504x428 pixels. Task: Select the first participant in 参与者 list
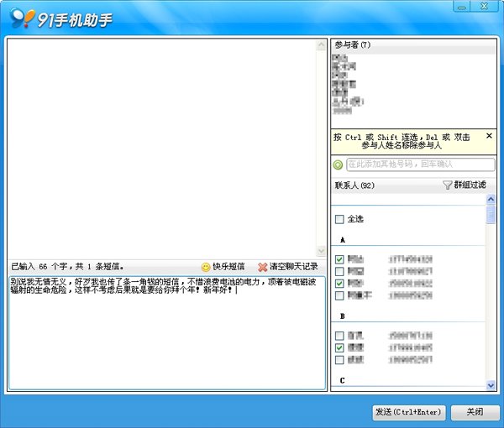point(339,58)
